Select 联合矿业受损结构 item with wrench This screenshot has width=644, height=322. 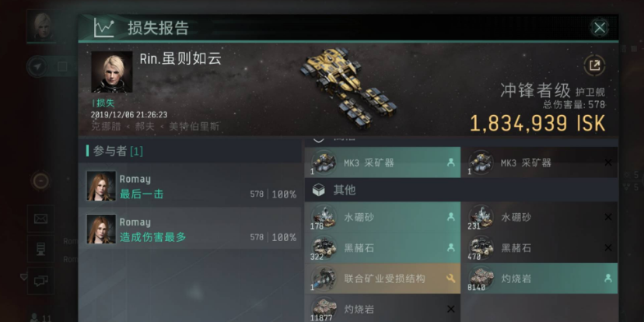click(x=383, y=278)
